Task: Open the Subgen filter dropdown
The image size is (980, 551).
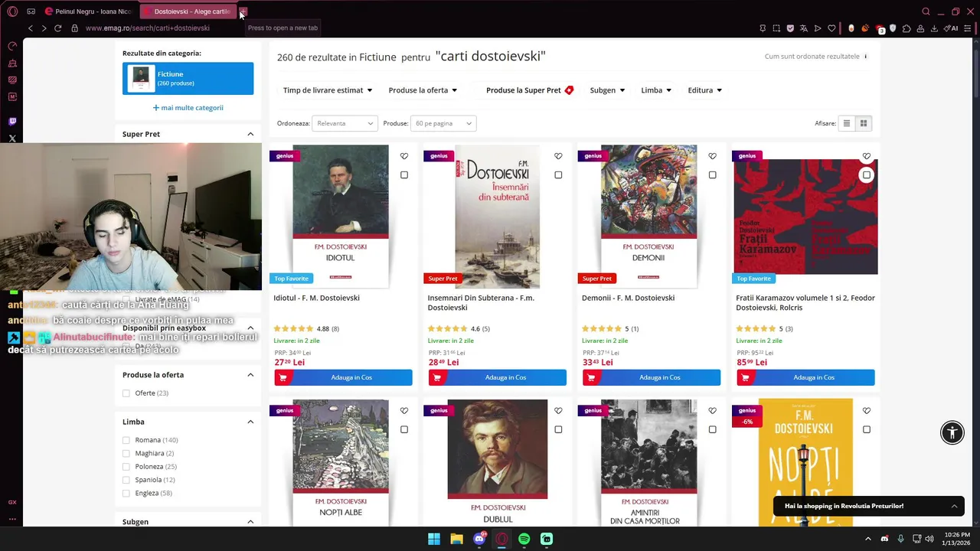Action: 607,90
